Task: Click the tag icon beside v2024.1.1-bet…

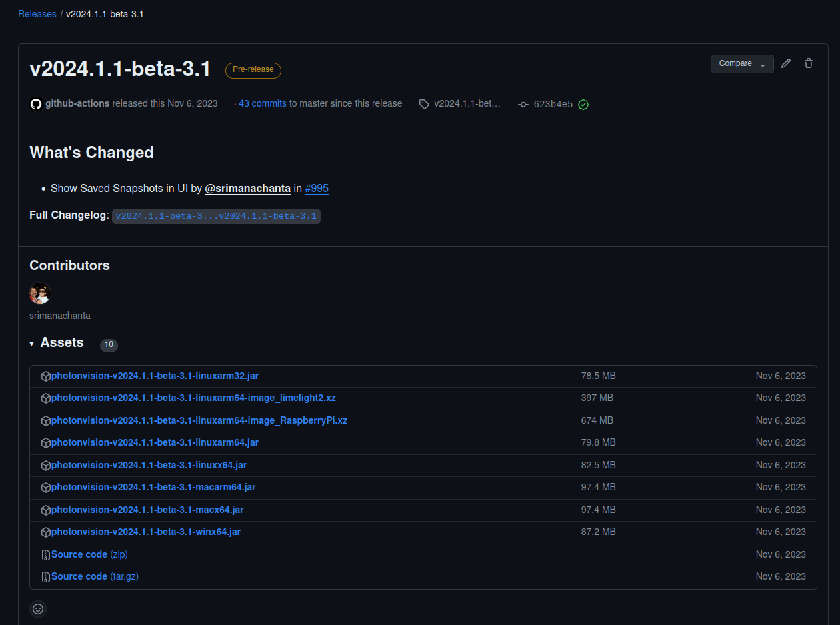Action: (x=424, y=104)
